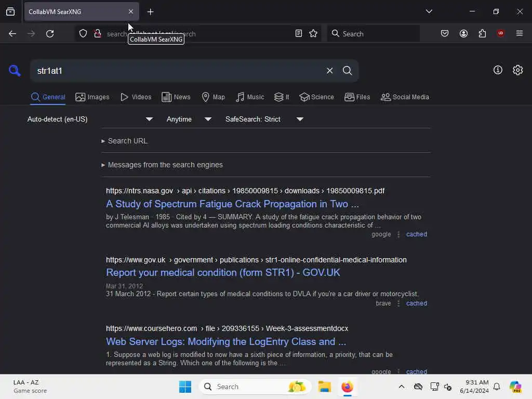This screenshot has height=399, width=532.
Task: Switch to the Social Media category
Action: [x=405, y=97]
